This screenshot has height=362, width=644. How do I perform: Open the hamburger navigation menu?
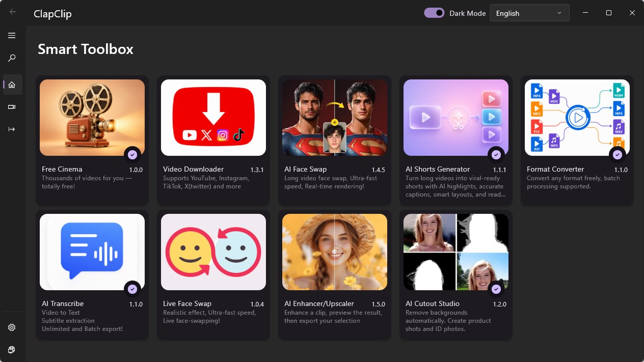tap(12, 36)
